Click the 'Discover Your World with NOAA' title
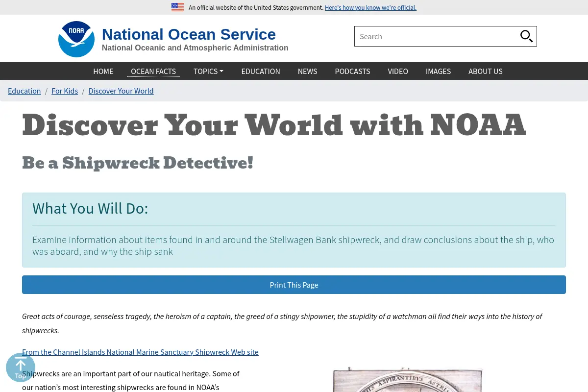The width and height of the screenshot is (588, 392). [x=274, y=125]
